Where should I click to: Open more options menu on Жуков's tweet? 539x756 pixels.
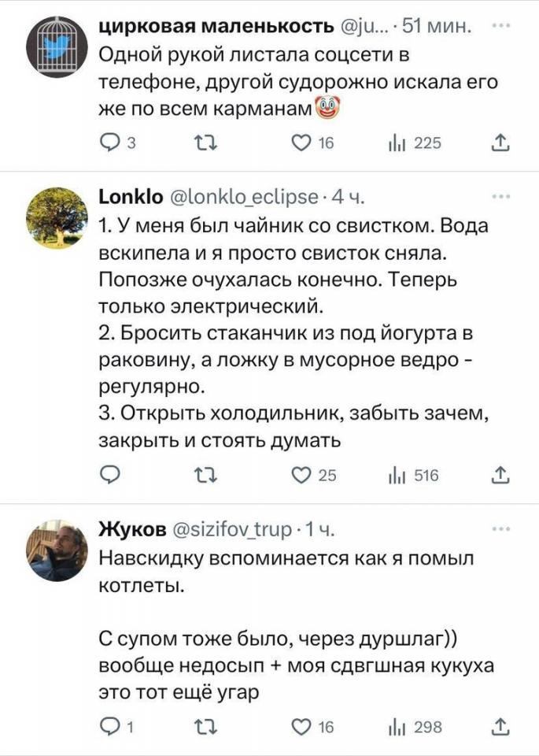(x=499, y=528)
